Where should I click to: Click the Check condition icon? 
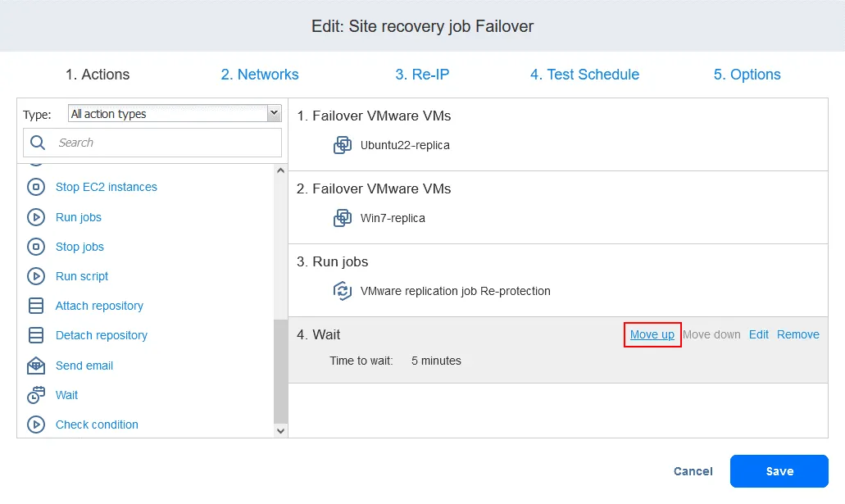coord(36,425)
